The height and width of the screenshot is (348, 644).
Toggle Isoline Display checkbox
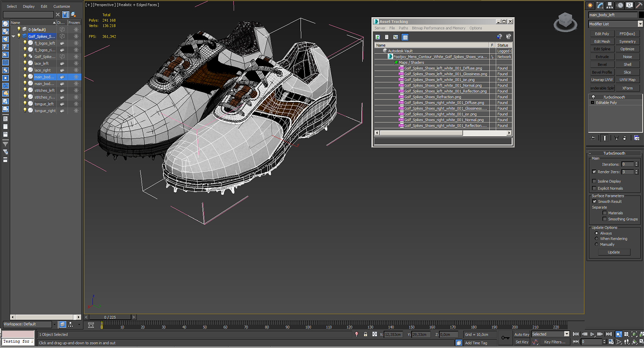pyautogui.click(x=594, y=181)
